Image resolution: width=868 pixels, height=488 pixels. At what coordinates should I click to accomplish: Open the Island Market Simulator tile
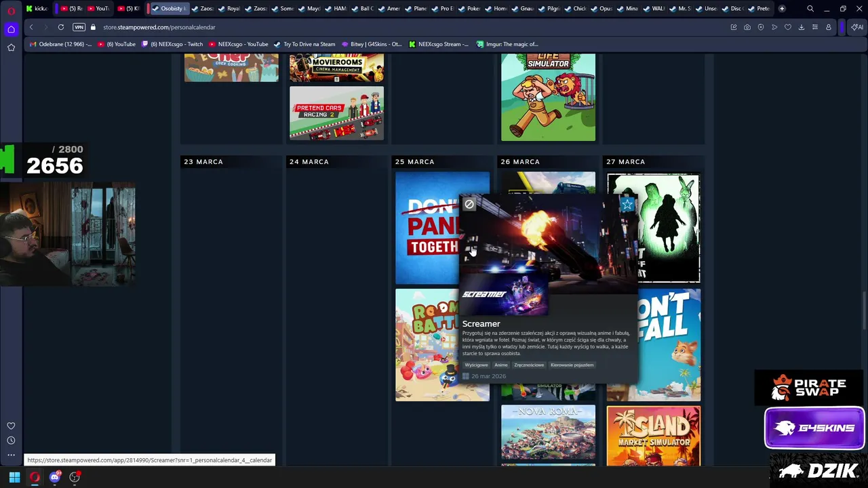coord(654,435)
